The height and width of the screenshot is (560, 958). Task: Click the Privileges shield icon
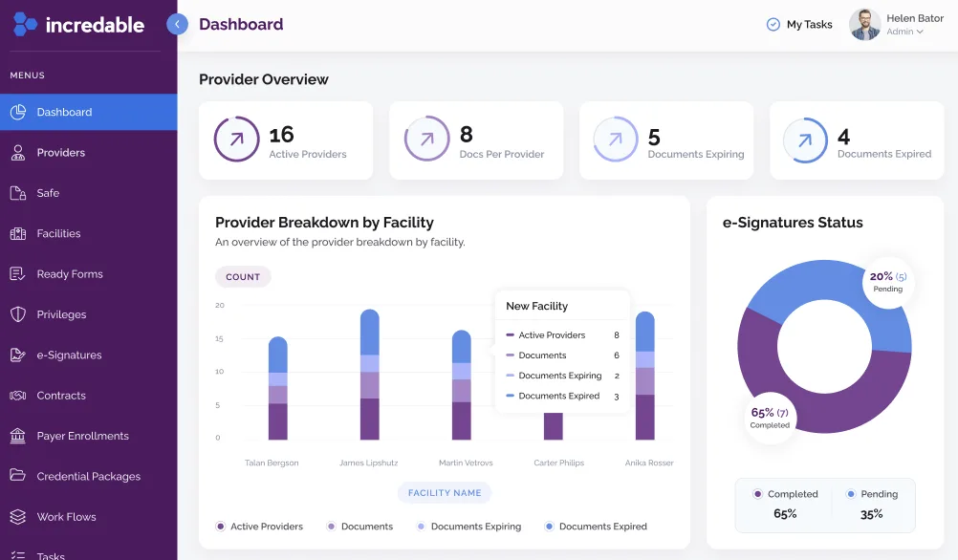pos(18,314)
